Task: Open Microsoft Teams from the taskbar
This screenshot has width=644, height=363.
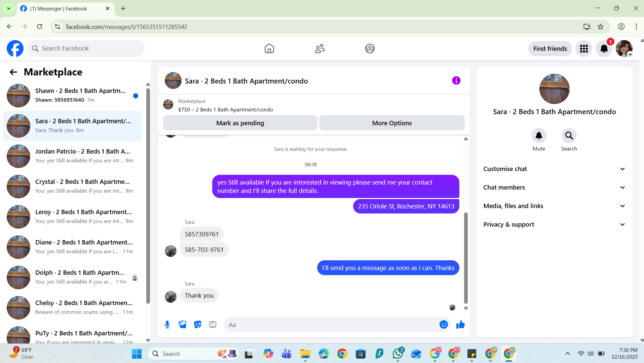Action: (287, 354)
